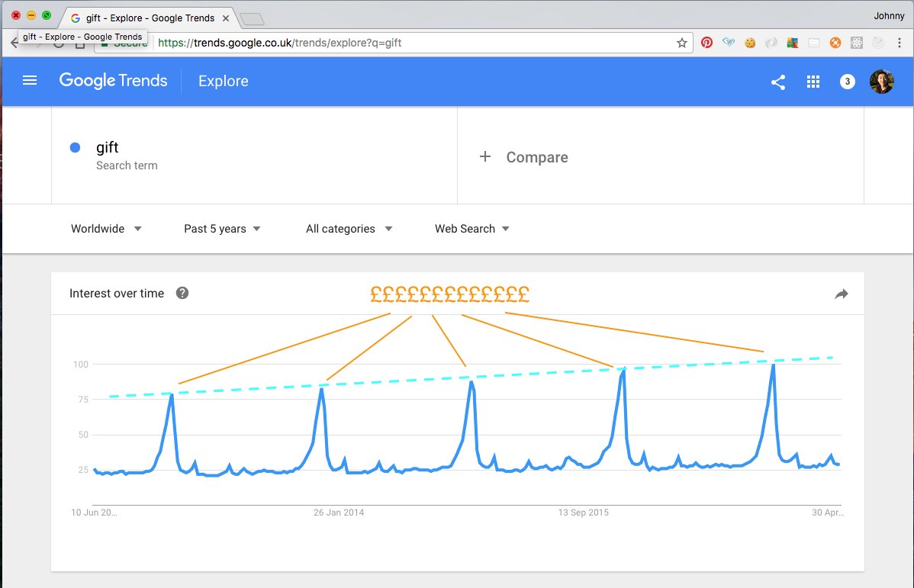Click the Interest over time heading

pos(117,293)
